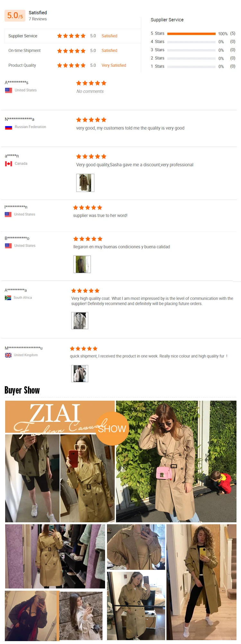Screen dimensions: 241x644
Task: Click United States flag beside A**********s
Action: 9,90
